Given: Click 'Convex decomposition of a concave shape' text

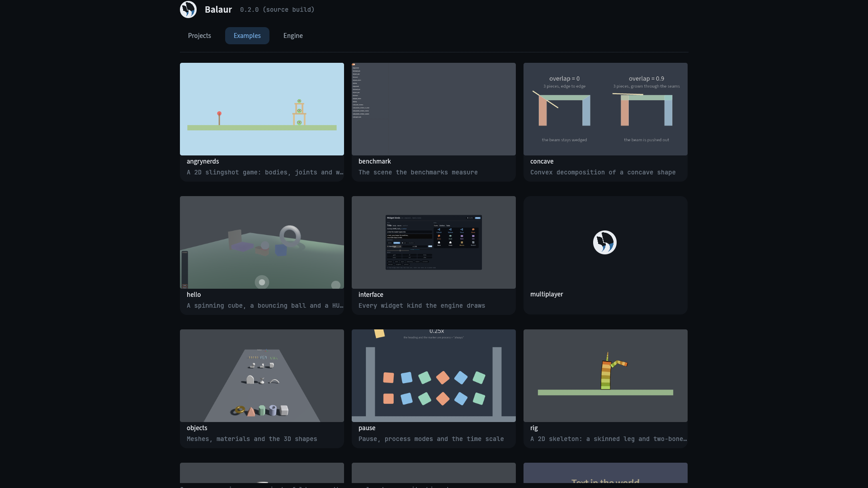Looking at the screenshot, I should click(x=603, y=173).
